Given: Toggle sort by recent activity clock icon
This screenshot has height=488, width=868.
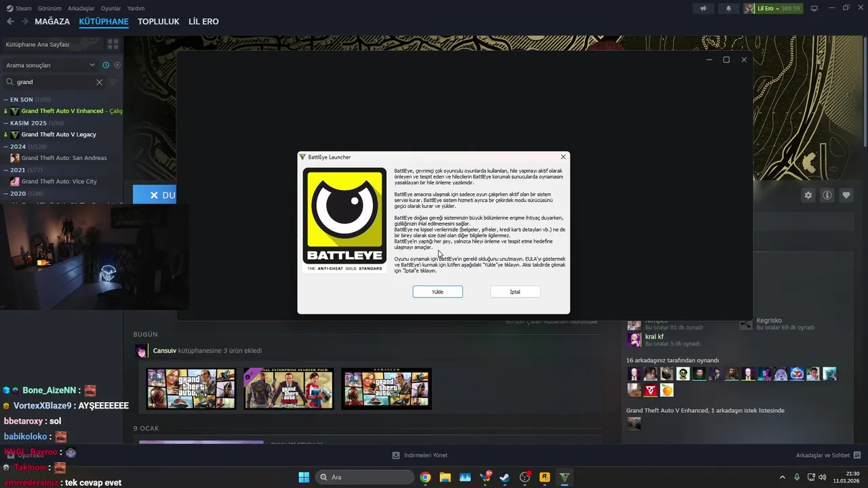Looking at the screenshot, I should (x=106, y=65).
